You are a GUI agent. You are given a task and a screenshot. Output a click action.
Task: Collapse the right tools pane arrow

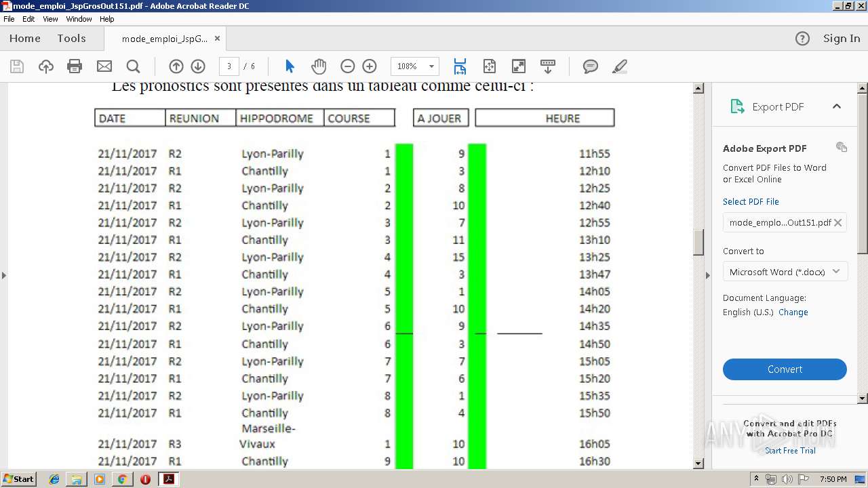tap(708, 275)
